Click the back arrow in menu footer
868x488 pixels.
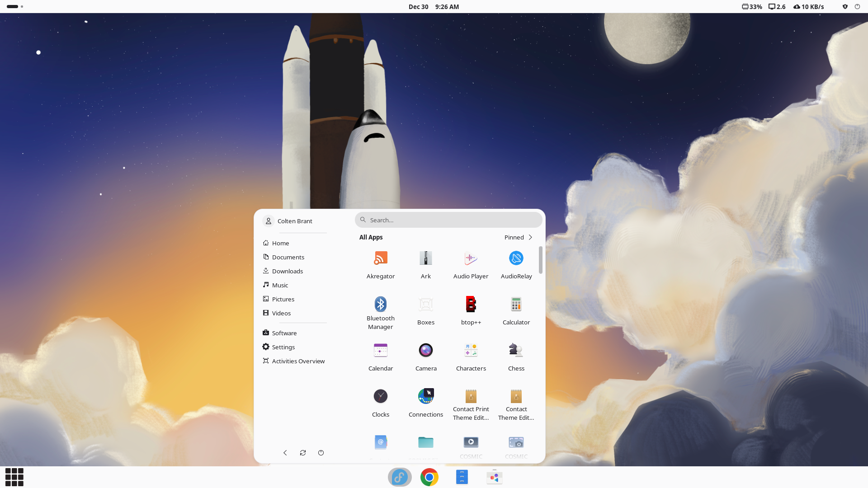click(285, 453)
